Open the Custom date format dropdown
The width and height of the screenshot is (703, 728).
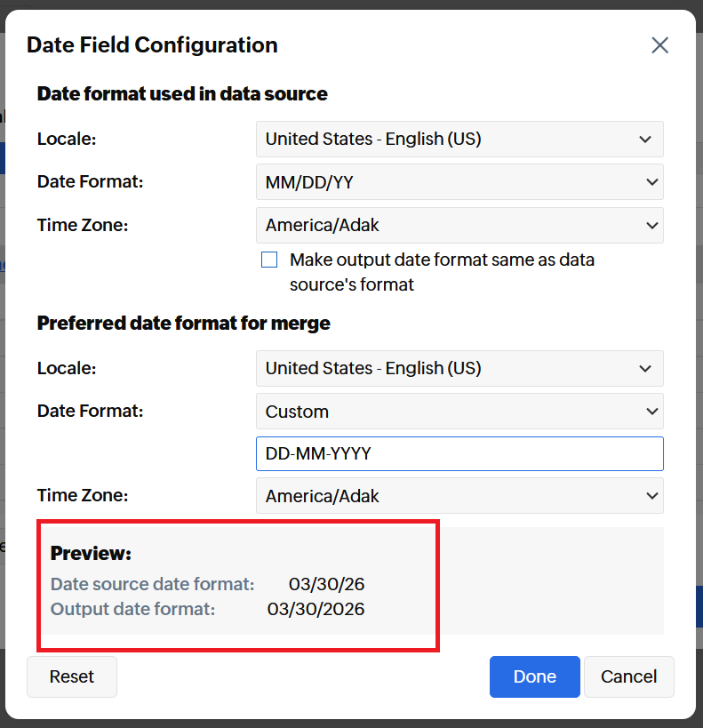tap(459, 412)
